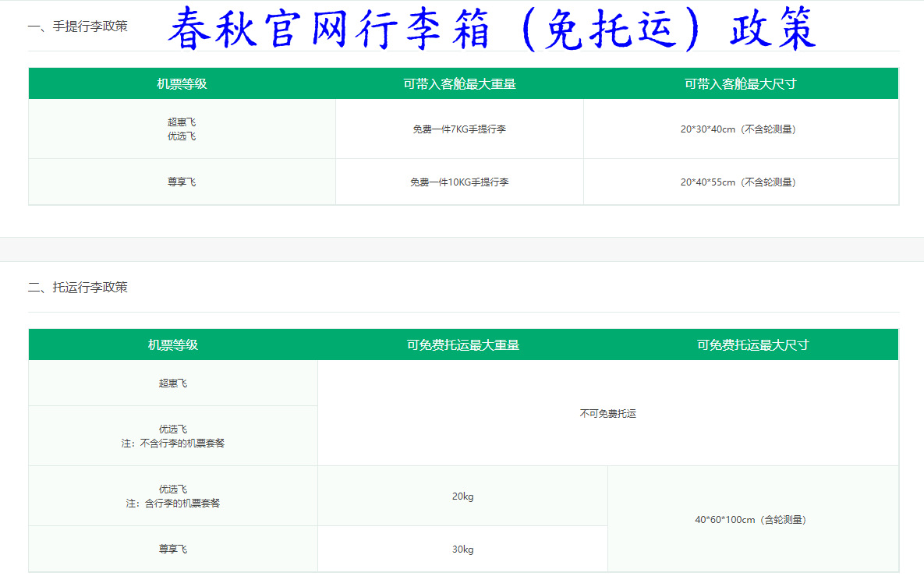This screenshot has height=576, width=924.
Task: Select the 20kg weight cell
Action: point(462,496)
